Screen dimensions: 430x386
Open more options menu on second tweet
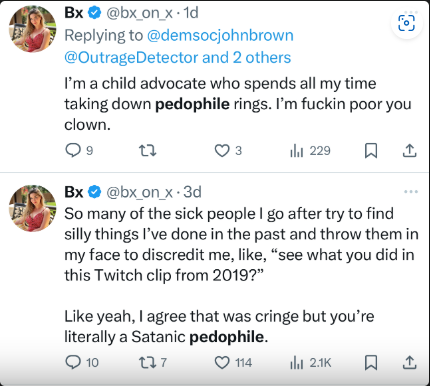point(411,192)
